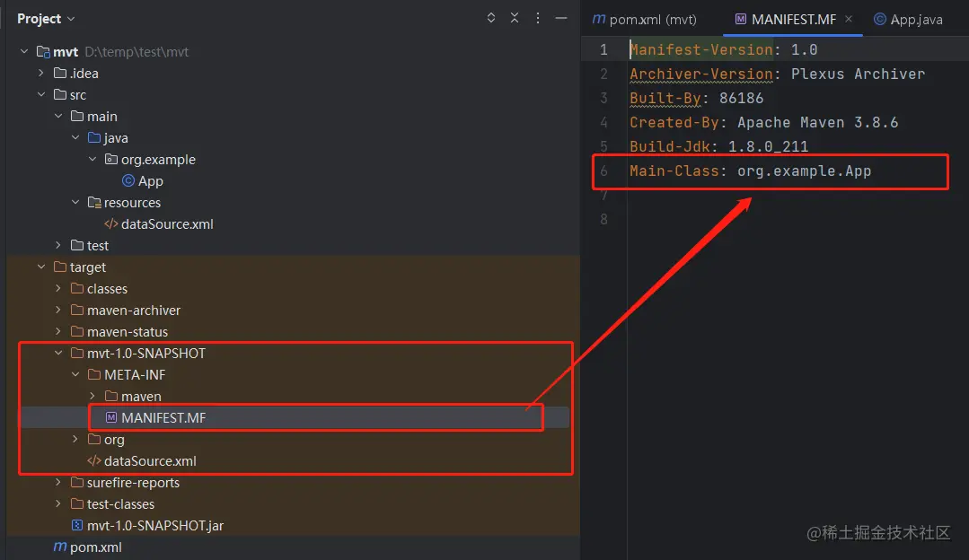
Task: Expand the org folder in mvt-1.0-SNAPSHOT
Action: click(x=75, y=439)
